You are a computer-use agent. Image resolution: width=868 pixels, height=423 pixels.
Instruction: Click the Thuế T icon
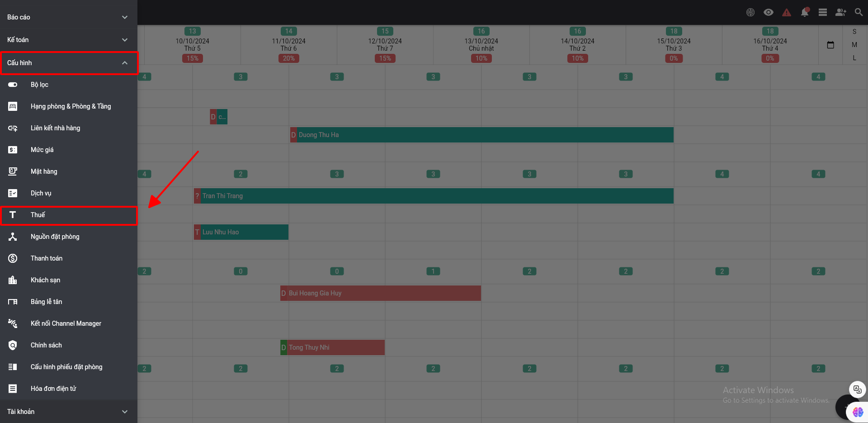(13, 215)
